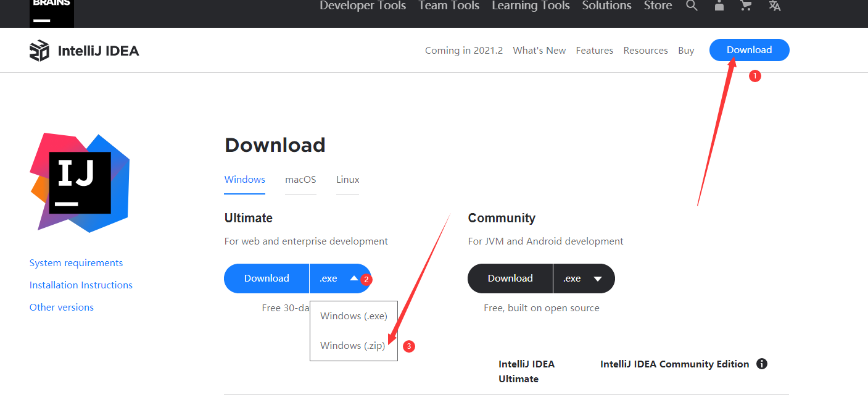The height and width of the screenshot is (402, 868).
Task: Download the Community edition
Action: tap(510, 278)
